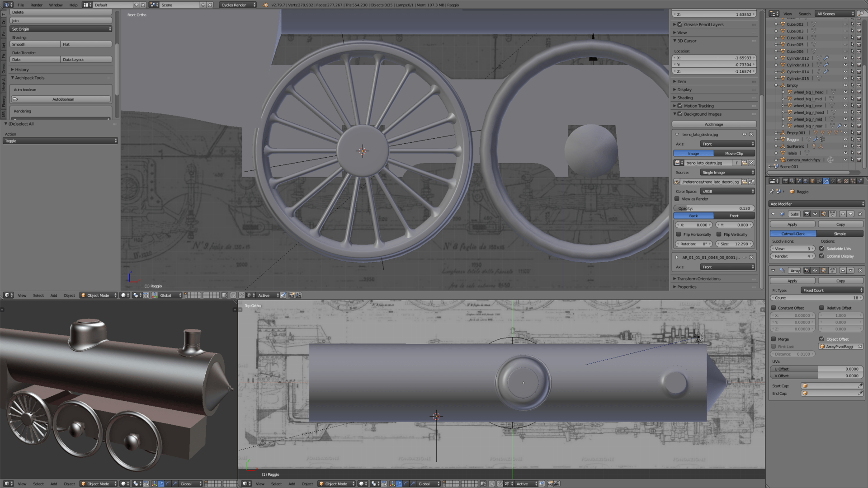868x488 pixels.
Task: Switch subdivision type to Simple
Action: [x=840, y=234]
